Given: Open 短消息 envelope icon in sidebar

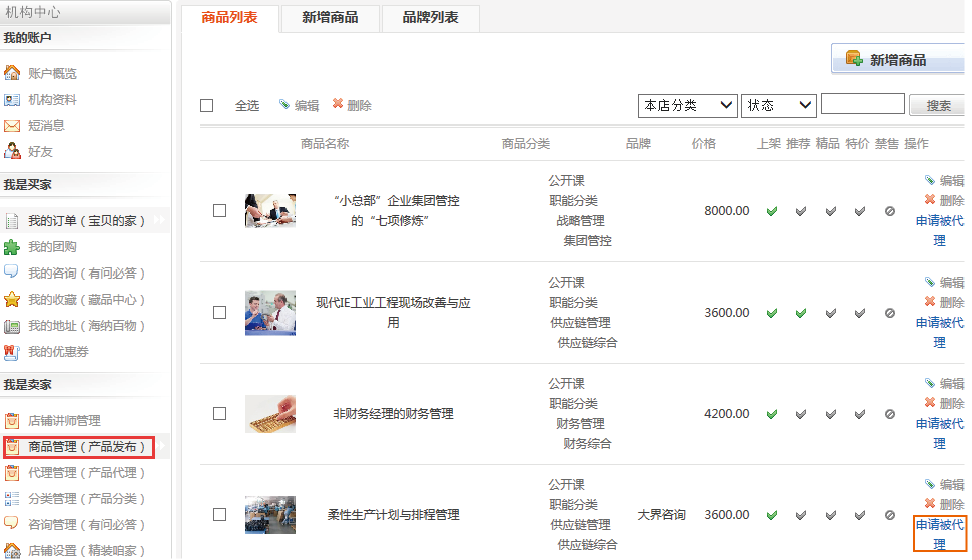Looking at the screenshot, I should point(12,126).
